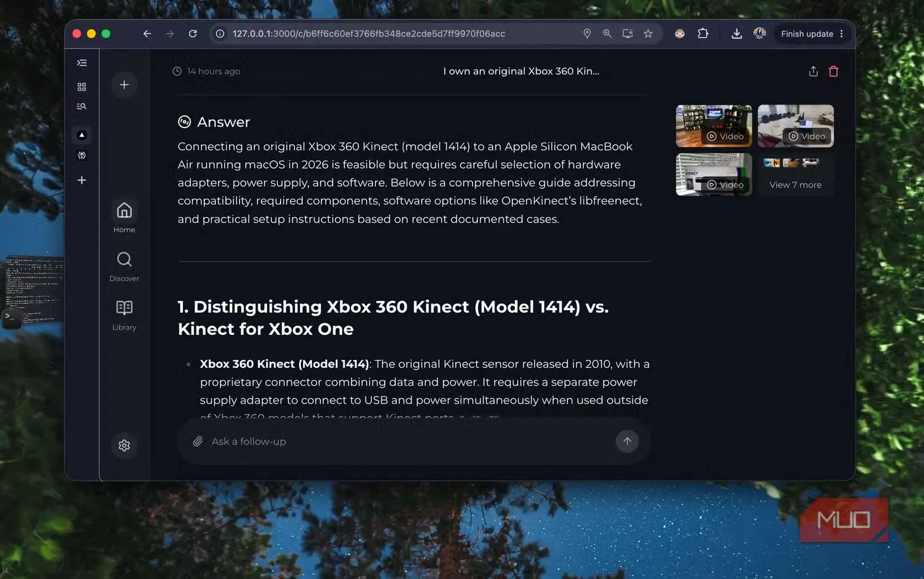Screen dimensions: 924x579
Task: Play the second video thumbnail
Action: pos(796,126)
